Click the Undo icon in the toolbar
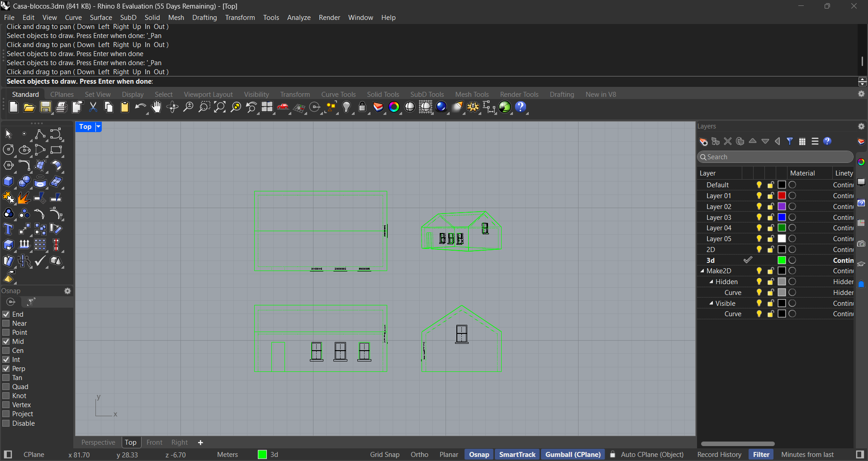Screen dimensions: 868x461 point(141,108)
